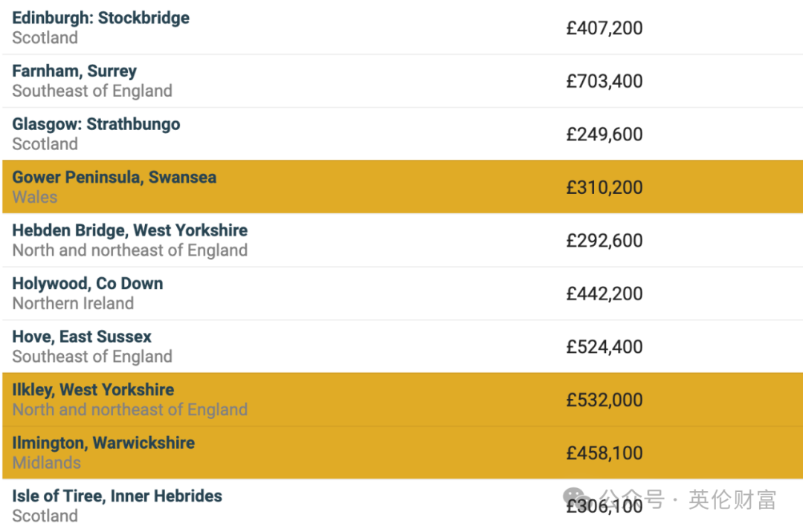Click the £703,400 price for Farnham
803x532 pixels.
click(x=604, y=81)
